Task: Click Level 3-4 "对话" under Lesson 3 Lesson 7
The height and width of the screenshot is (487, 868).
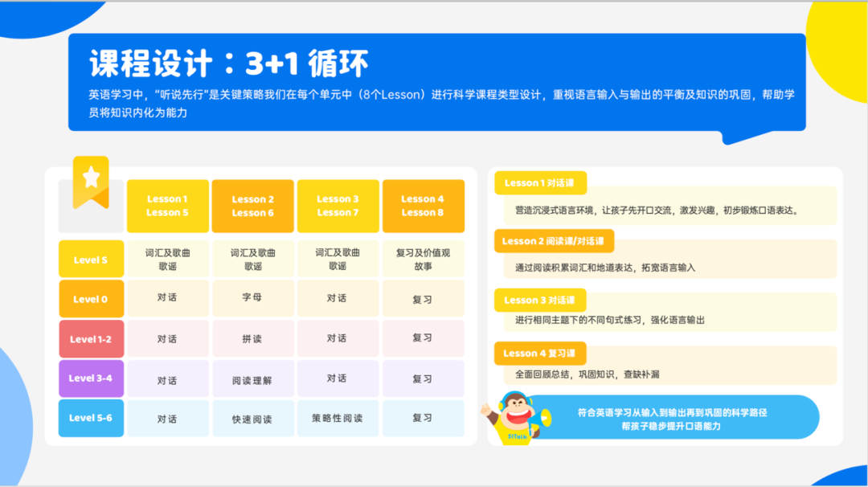Action: click(338, 379)
